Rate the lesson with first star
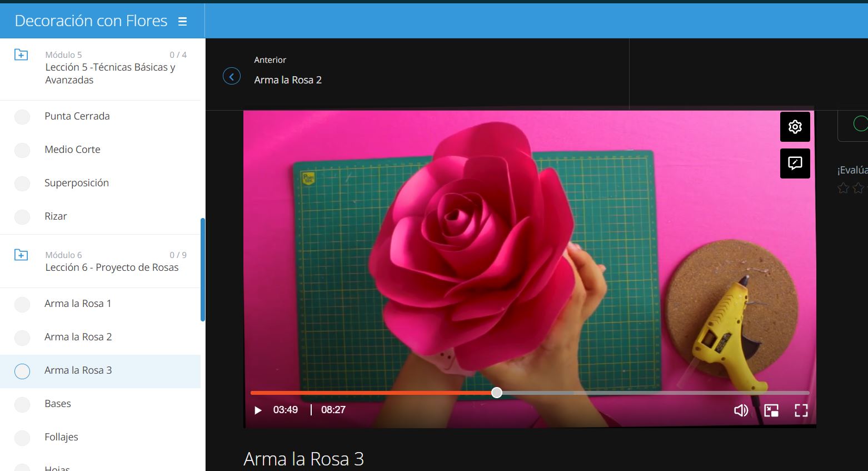This screenshot has height=471, width=868. coord(843,188)
